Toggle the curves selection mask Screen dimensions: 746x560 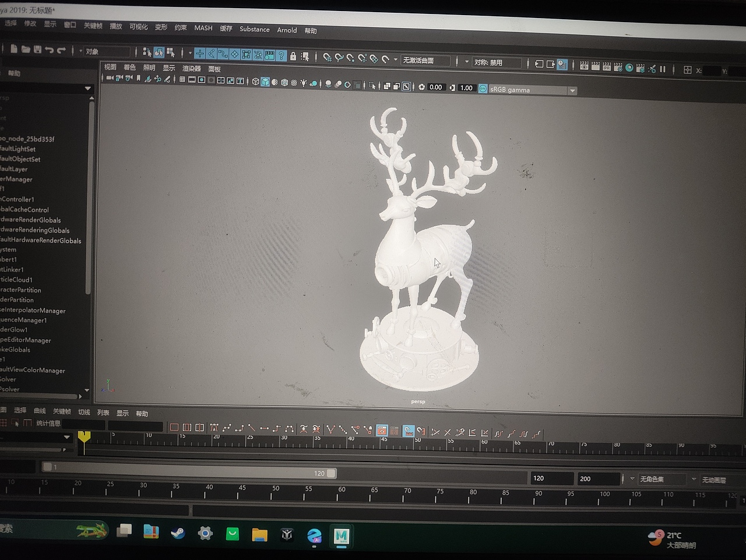(x=223, y=54)
